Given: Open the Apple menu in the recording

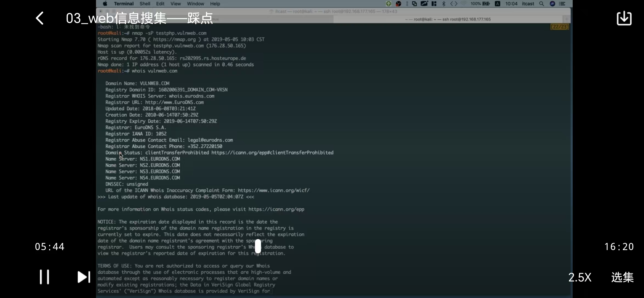Looking at the screenshot, I should pos(105,4).
